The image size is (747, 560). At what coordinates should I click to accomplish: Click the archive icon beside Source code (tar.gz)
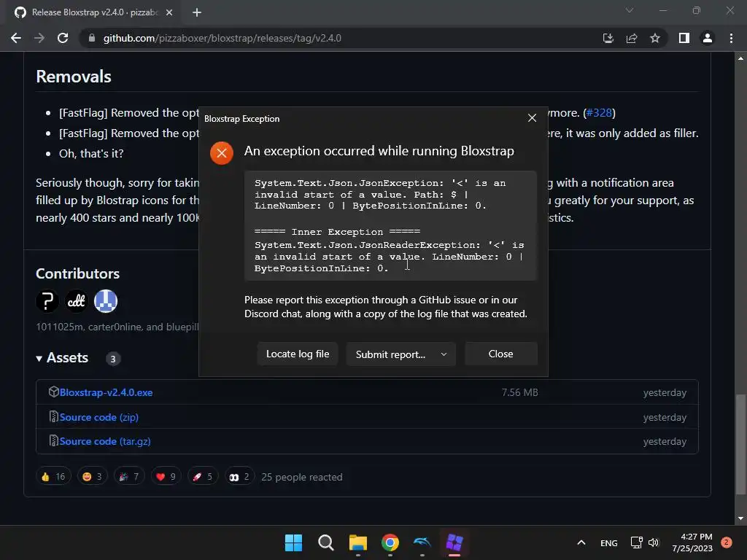pyautogui.click(x=53, y=441)
